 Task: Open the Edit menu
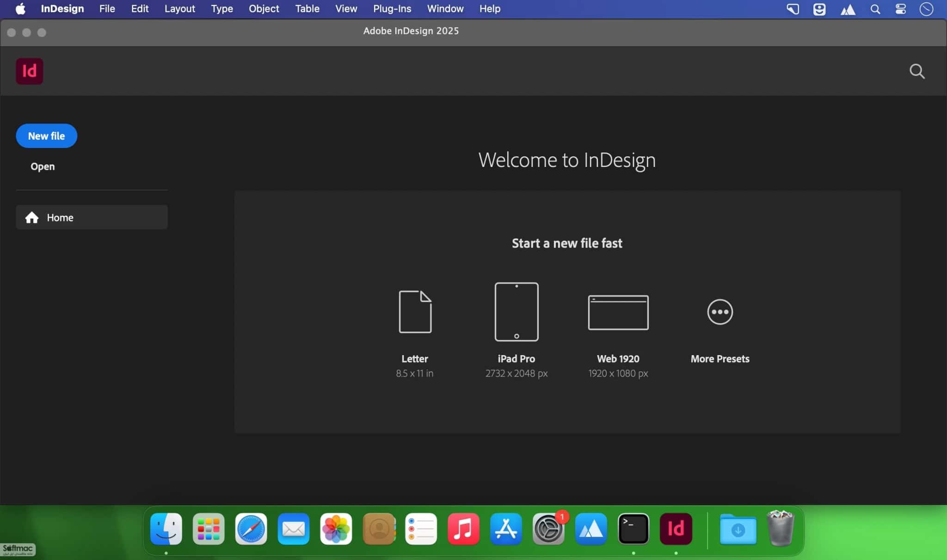pos(140,9)
